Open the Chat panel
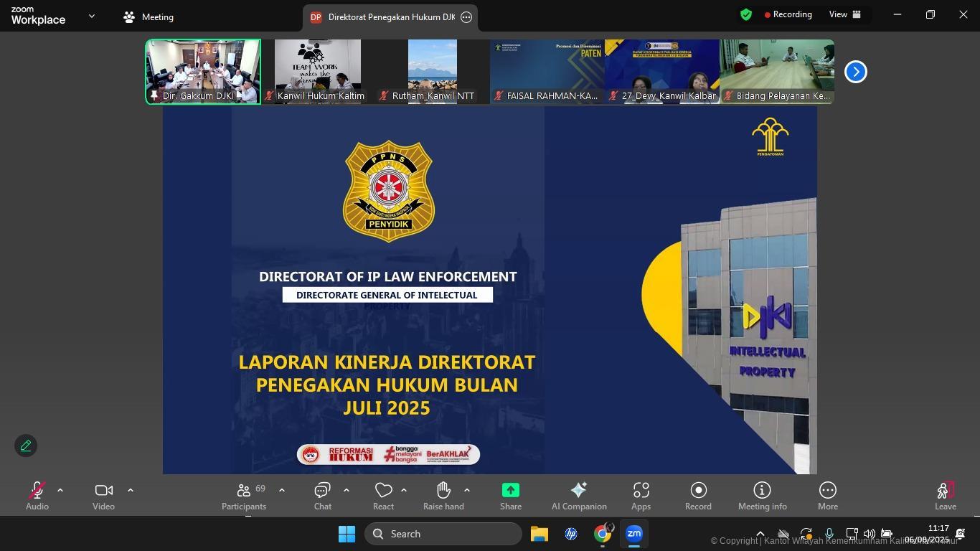The height and width of the screenshot is (551, 980). click(322, 496)
